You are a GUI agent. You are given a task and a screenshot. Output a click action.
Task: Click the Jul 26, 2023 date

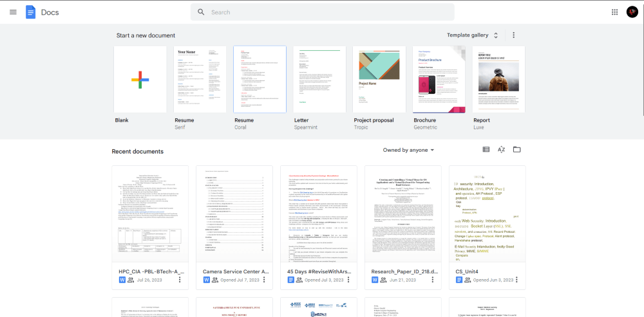click(151, 280)
